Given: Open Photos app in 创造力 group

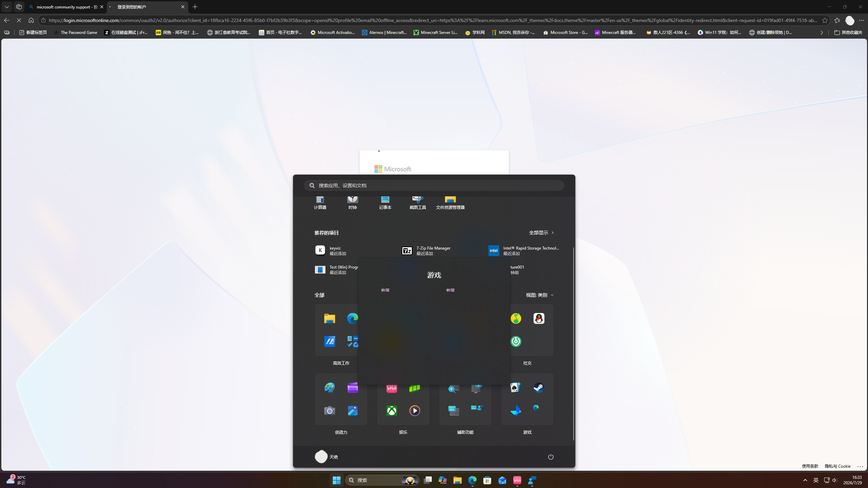Looking at the screenshot, I should coord(352,411).
